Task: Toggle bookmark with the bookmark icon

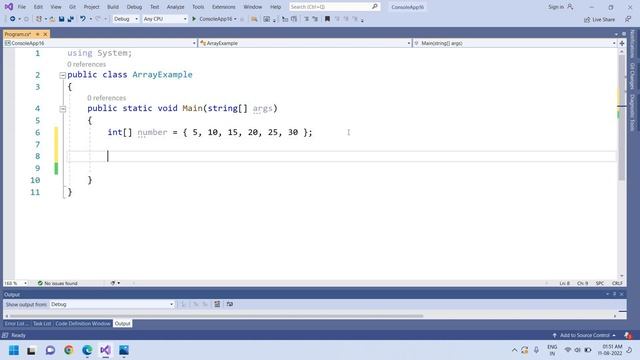Action: [327, 19]
